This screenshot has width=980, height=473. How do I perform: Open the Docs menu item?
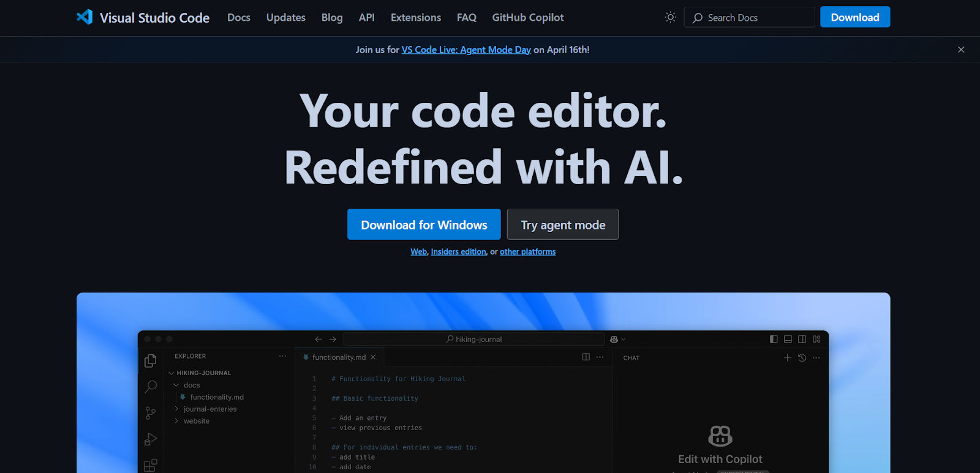coord(239,17)
